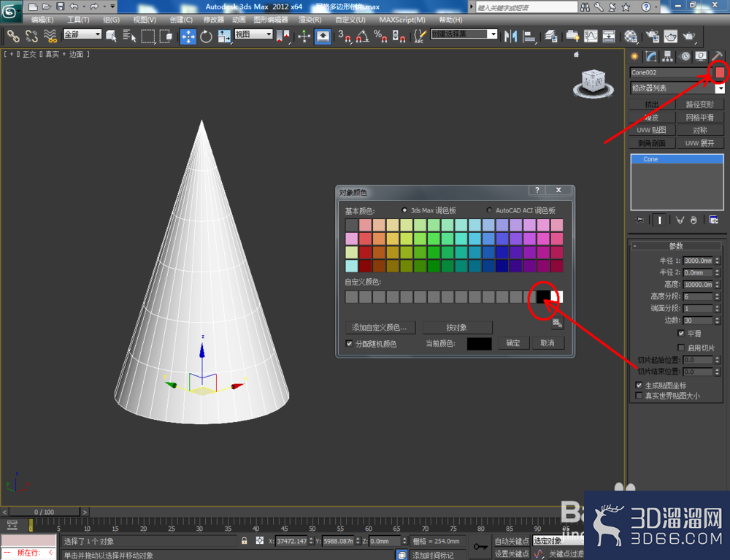Open the Create command panel tab
Image resolution: width=730 pixels, height=560 pixels.
(634, 56)
